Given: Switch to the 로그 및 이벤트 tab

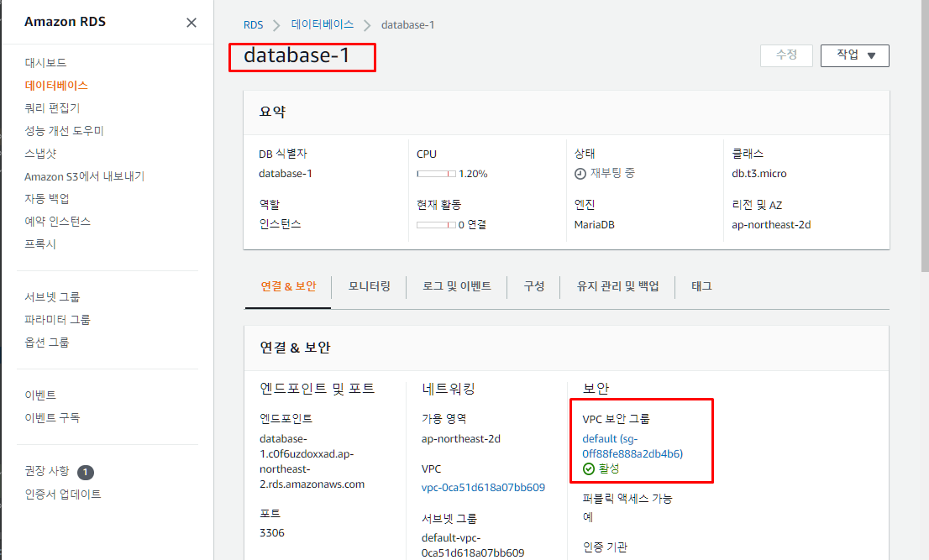Looking at the screenshot, I should (457, 286).
